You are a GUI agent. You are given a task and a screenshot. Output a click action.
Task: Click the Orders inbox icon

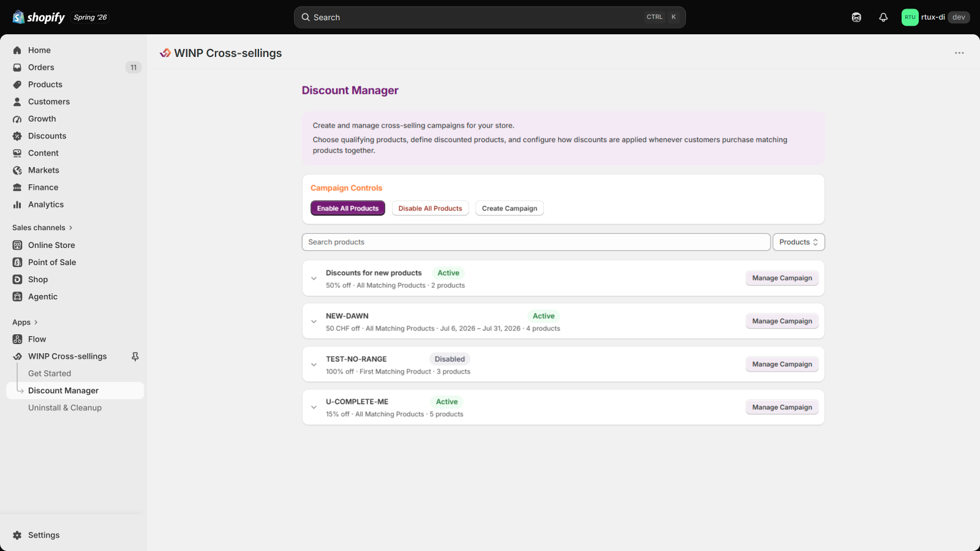click(17, 67)
